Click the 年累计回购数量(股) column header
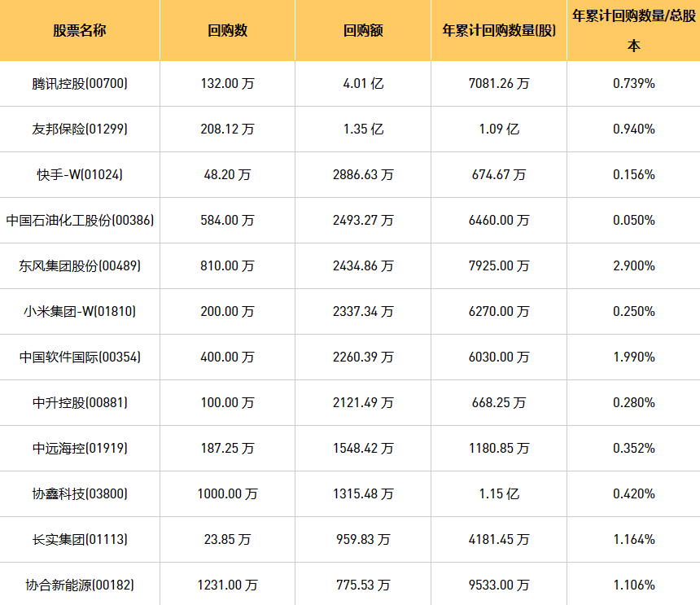This screenshot has height=605, width=700. [499, 30]
